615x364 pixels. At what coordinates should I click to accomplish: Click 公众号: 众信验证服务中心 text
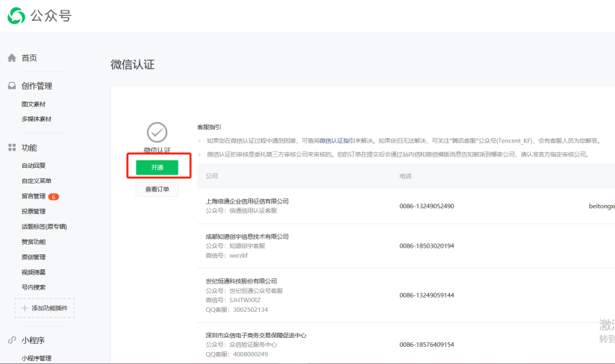241,345
